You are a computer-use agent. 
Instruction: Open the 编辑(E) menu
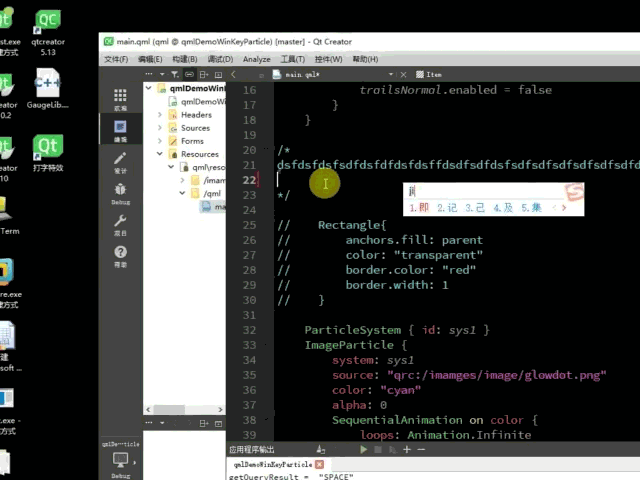(150, 59)
